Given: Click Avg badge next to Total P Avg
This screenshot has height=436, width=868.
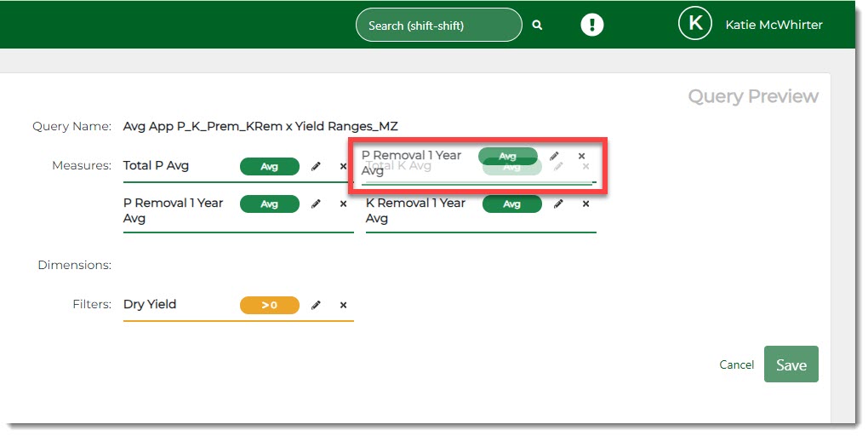Looking at the screenshot, I should click(x=269, y=167).
